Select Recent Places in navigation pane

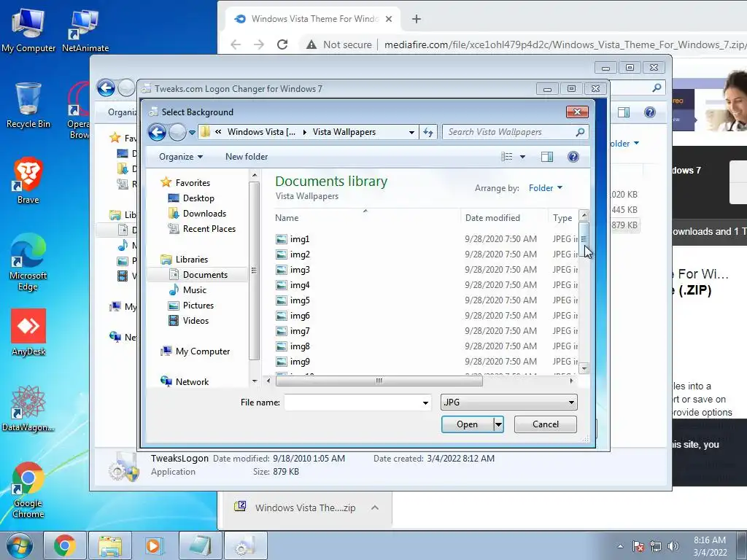(201, 228)
